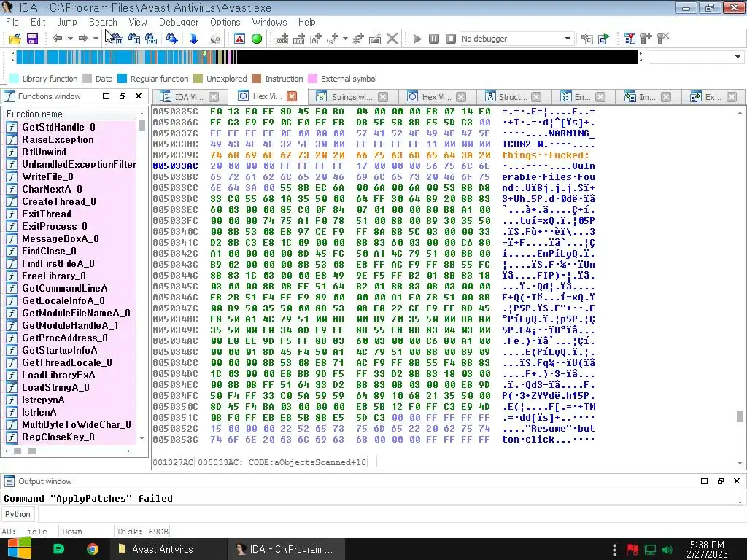This screenshot has width=747, height=560.
Task: Pause the process with pause button
Action: click(x=434, y=39)
